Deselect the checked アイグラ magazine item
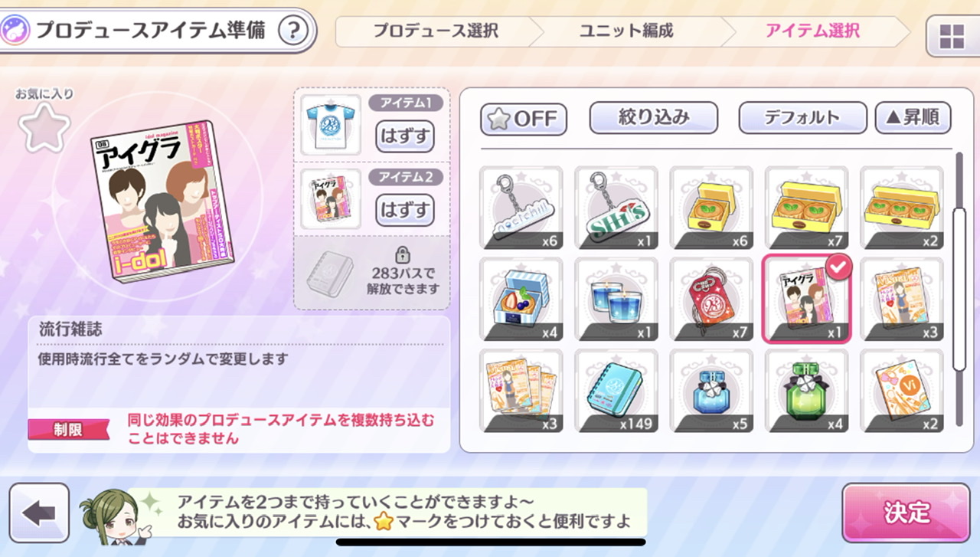 [806, 300]
